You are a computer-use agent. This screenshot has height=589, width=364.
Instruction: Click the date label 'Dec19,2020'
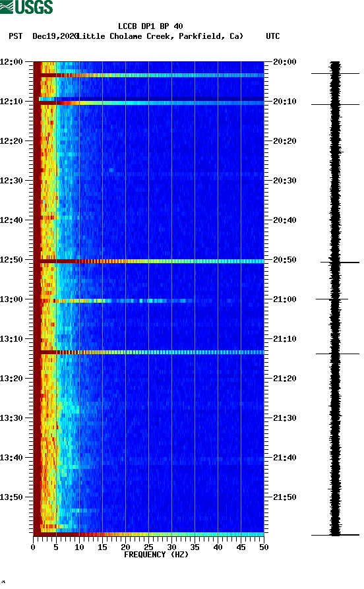click(55, 36)
